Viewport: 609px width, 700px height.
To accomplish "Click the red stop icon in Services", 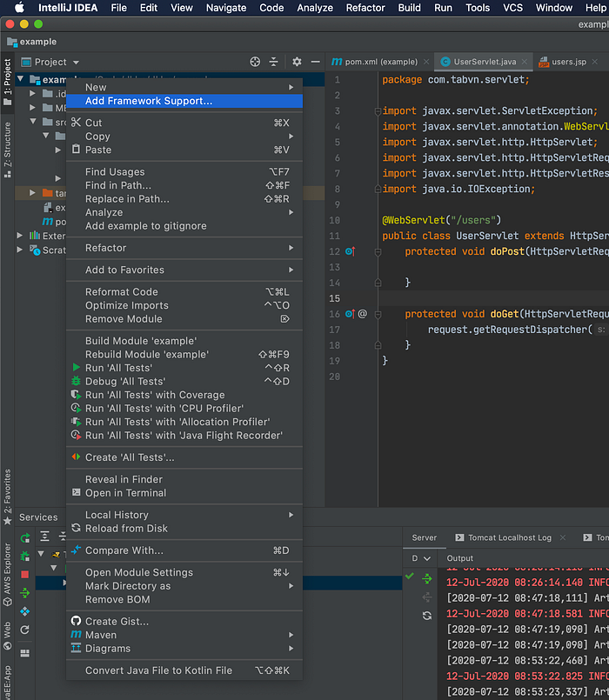I will (x=25, y=575).
